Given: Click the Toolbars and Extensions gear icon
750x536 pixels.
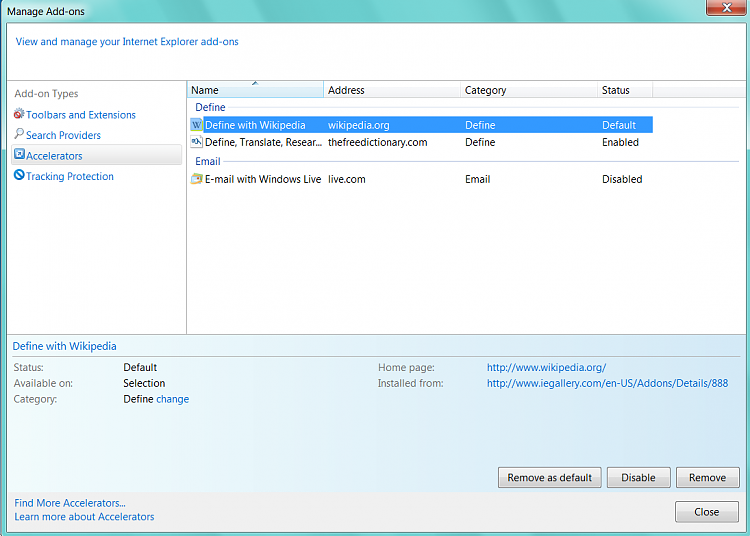Looking at the screenshot, I should tap(19, 114).
